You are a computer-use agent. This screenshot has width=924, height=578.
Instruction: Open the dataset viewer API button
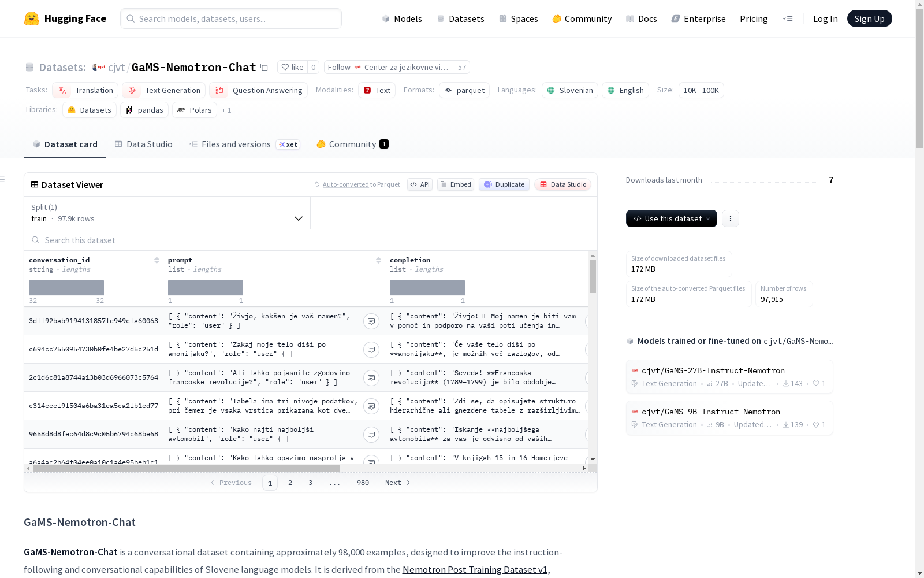(x=420, y=184)
